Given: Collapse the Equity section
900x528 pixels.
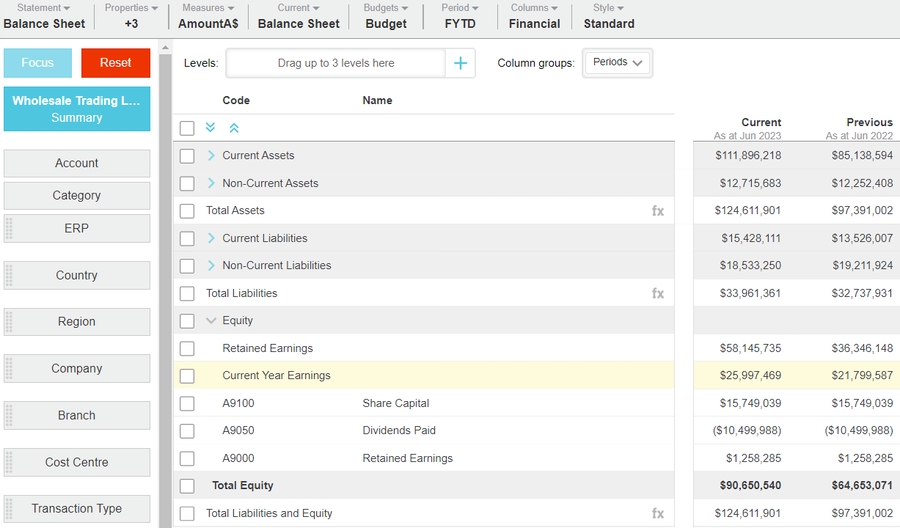Looking at the screenshot, I should tap(211, 321).
